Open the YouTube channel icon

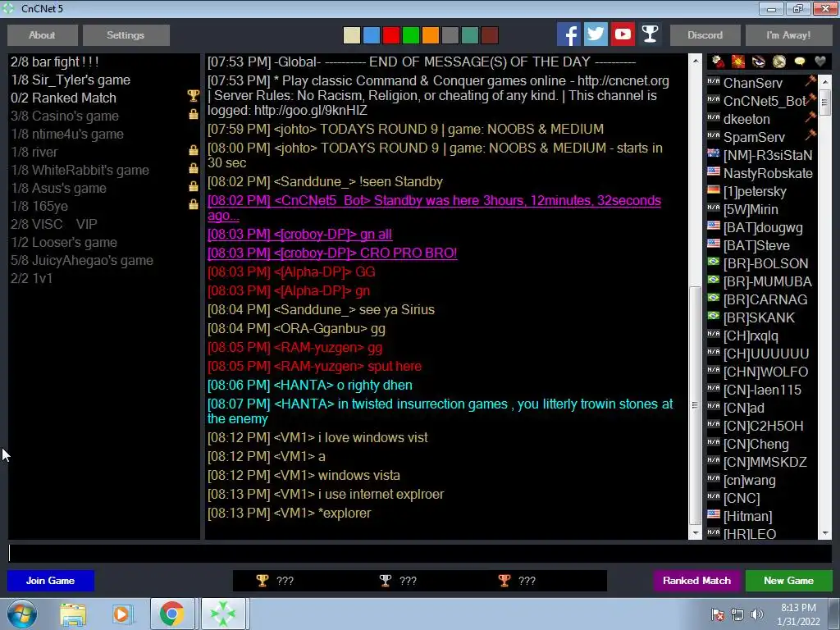tap(623, 34)
